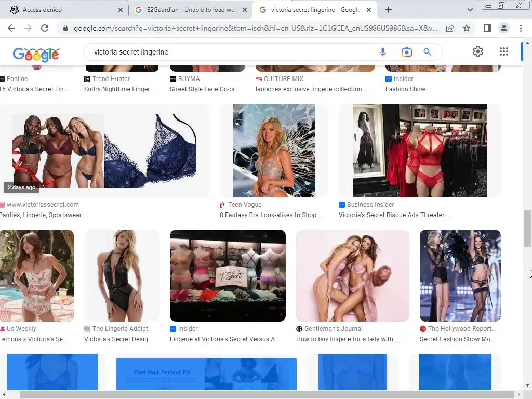This screenshot has height=399, width=532.
Task: Open a new browser tab
Action: tap(389, 10)
